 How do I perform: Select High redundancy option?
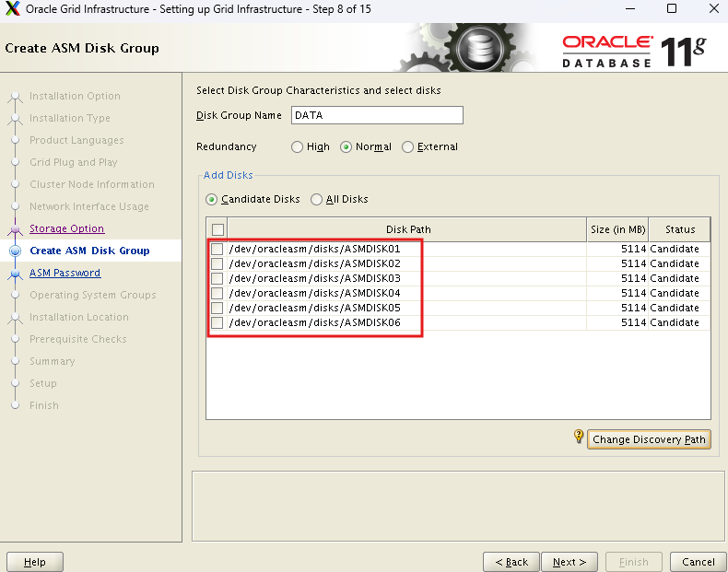(x=297, y=147)
